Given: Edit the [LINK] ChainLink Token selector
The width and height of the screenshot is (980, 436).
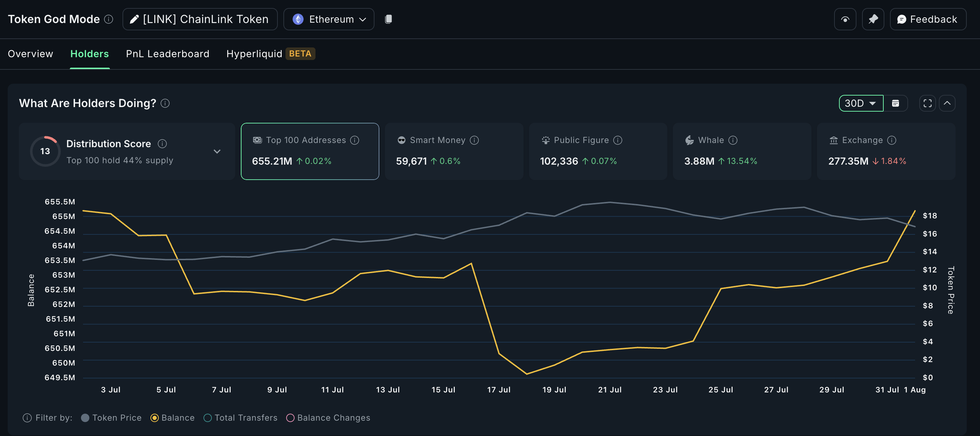Looking at the screenshot, I should [x=200, y=19].
